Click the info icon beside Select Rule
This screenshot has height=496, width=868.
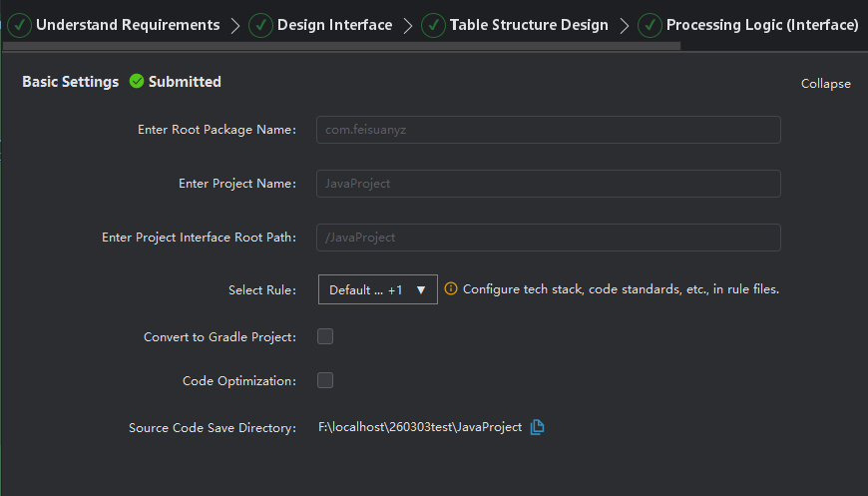[x=451, y=289]
